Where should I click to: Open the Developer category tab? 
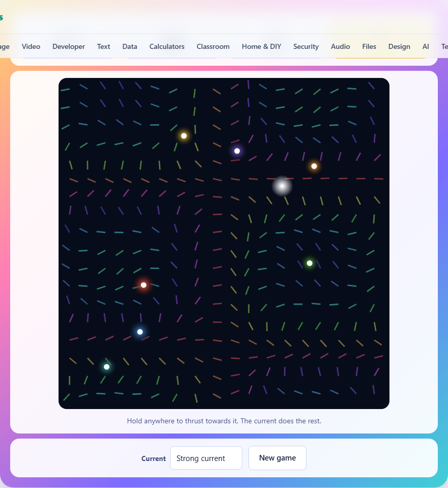click(68, 46)
